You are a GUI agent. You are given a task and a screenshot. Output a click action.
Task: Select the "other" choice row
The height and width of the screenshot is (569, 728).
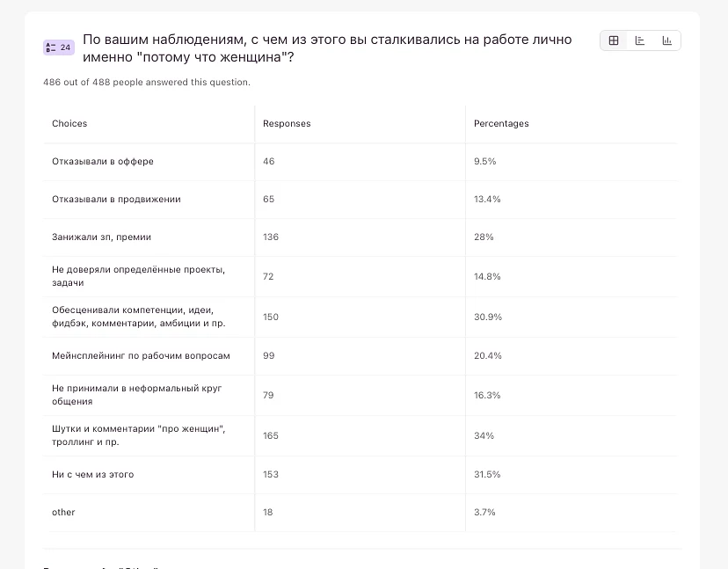pyautogui.click(x=63, y=513)
